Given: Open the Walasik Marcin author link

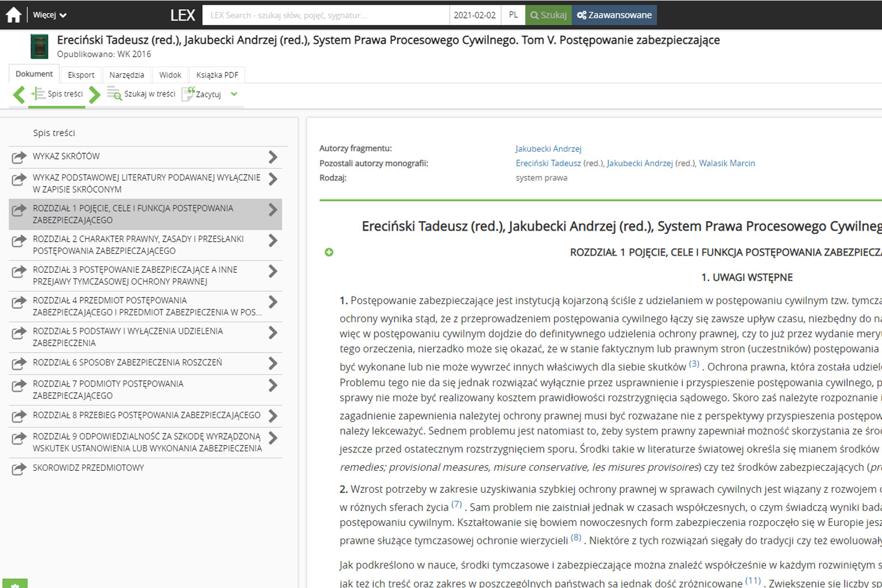Looking at the screenshot, I should pyautogui.click(x=726, y=163).
